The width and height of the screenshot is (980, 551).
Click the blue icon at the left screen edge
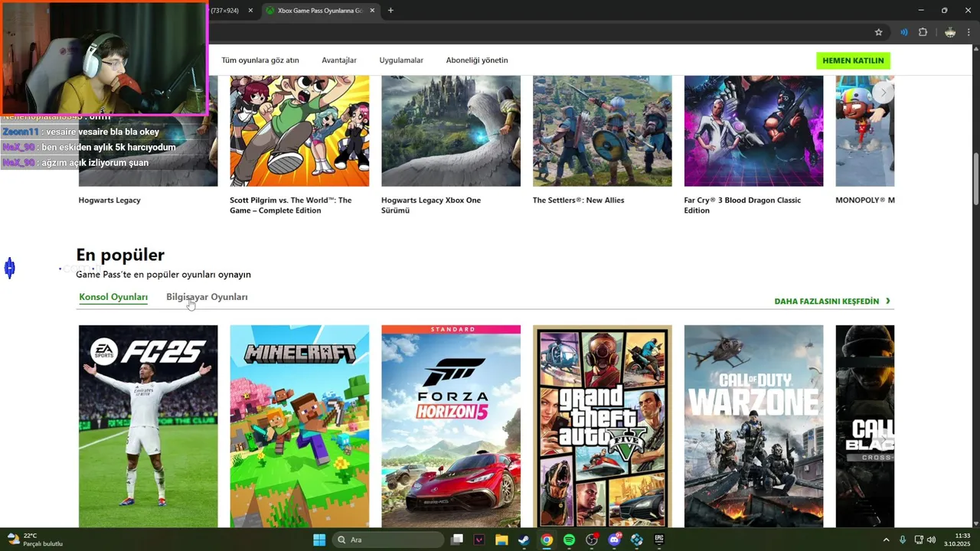(x=9, y=268)
